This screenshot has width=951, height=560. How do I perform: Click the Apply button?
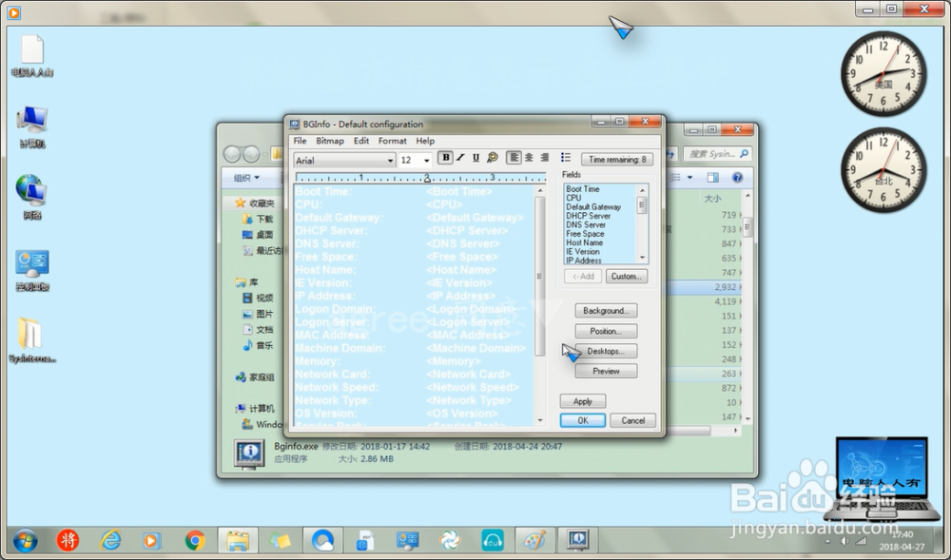click(x=583, y=402)
